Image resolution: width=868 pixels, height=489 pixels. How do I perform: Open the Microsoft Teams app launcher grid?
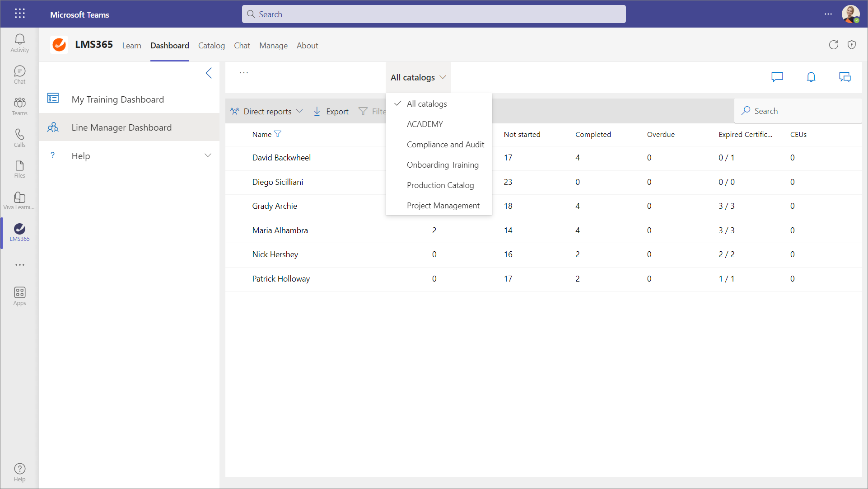pos(19,14)
